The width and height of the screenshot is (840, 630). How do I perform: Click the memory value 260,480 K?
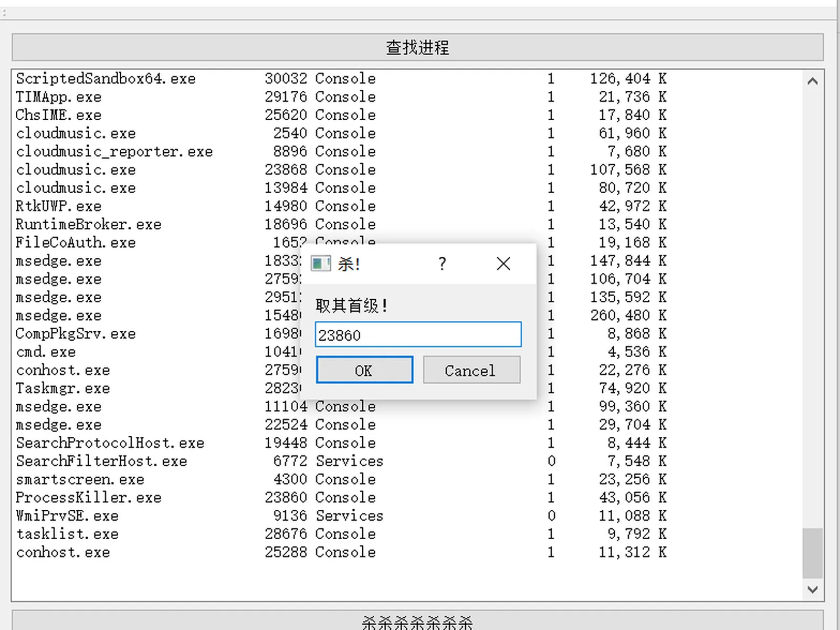(x=628, y=316)
